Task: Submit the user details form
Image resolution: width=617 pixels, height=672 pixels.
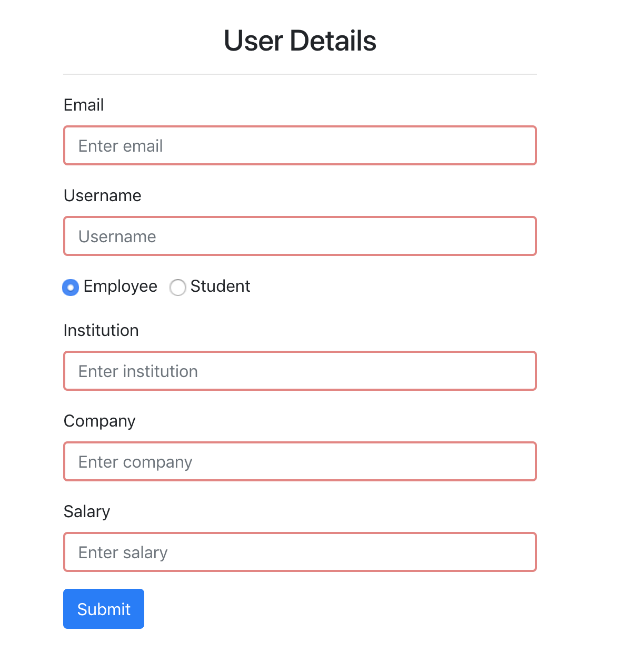Action: 104,609
